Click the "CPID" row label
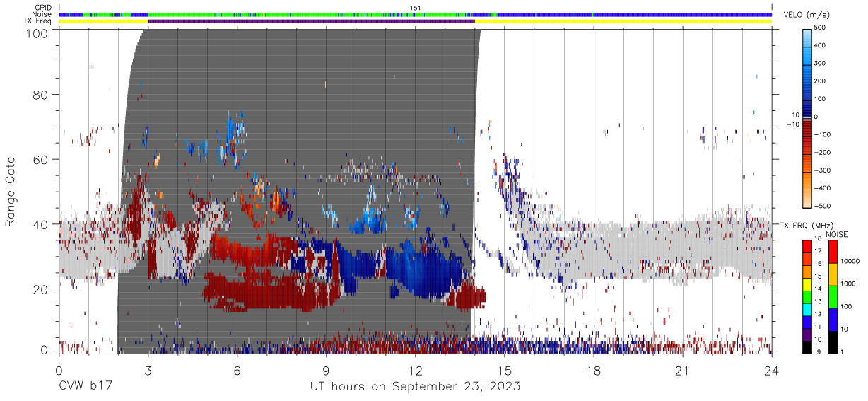Viewport: 868px width, 401px height. point(42,8)
